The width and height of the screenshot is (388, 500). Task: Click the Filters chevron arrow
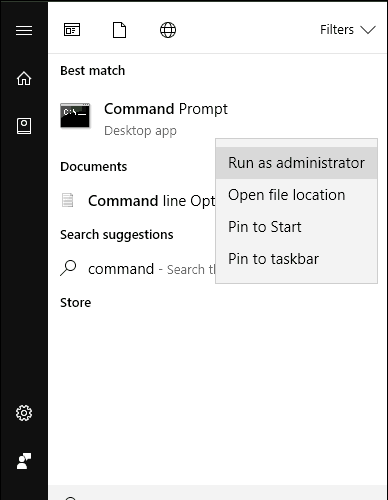pos(368,30)
